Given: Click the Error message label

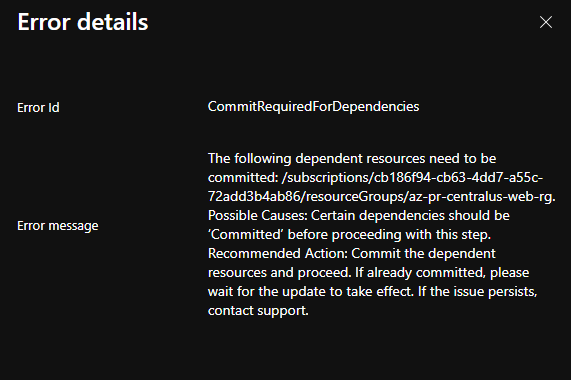Looking at the screenshot, I should 58,226.
